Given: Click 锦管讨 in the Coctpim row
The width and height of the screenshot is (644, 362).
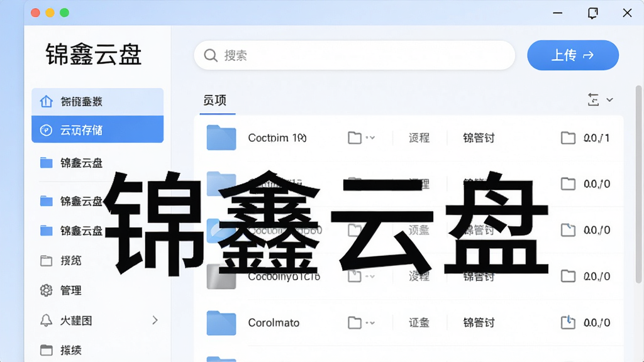Looking at the screenshot, I should pyautogui.click(x=479, y=138).
